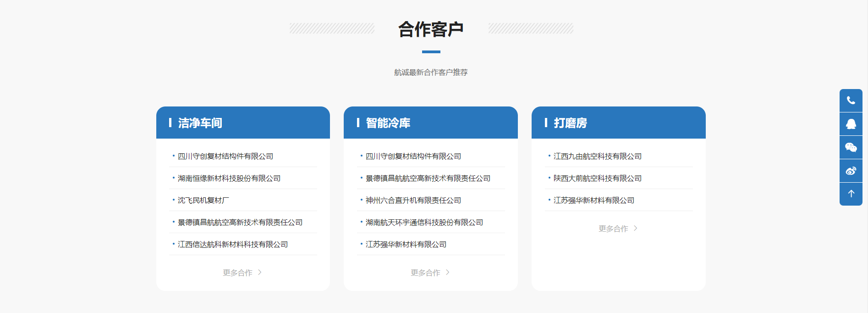Click 神州六合直升机有限责任公司

click(413, 201)
